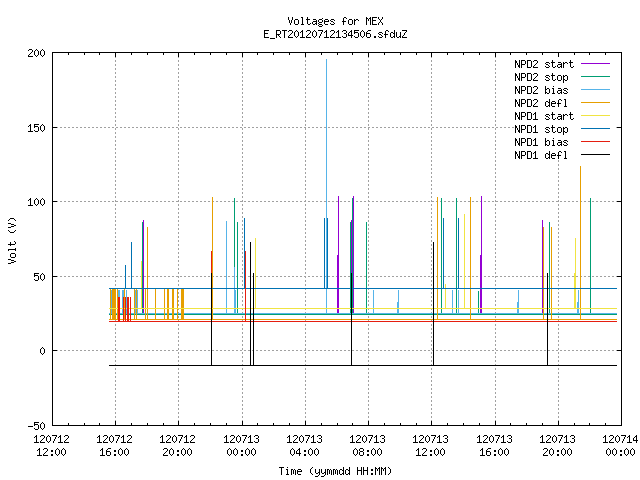
Task: Pick the purple NPD2 start legend line
Action: tap(595, 64)
